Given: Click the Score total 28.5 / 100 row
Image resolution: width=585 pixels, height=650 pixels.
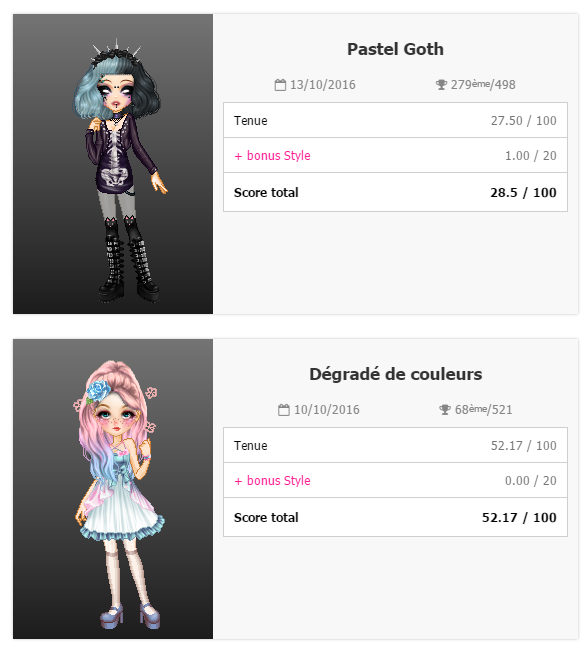Looking at the screenshot, I should tap(396, 192).
